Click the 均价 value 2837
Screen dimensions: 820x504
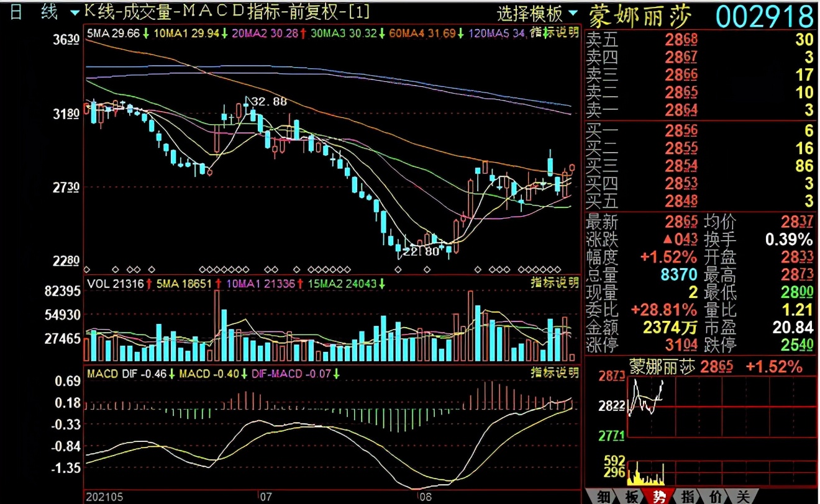click(798, 222)
